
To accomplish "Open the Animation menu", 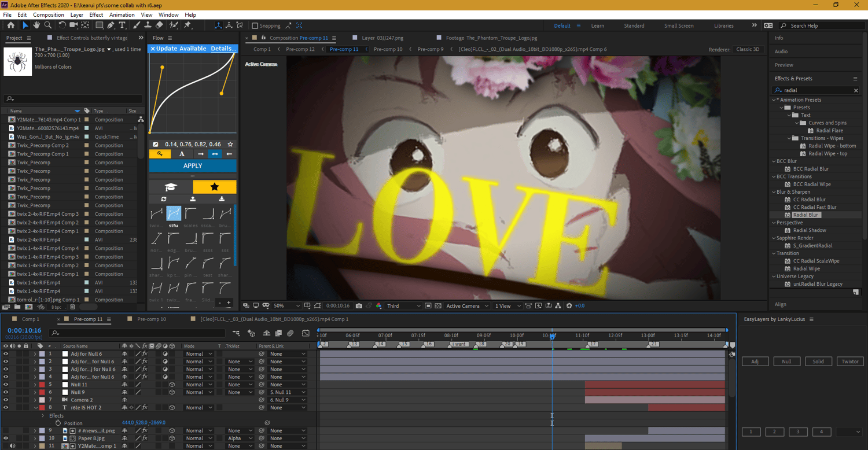I will coord(122,14).
